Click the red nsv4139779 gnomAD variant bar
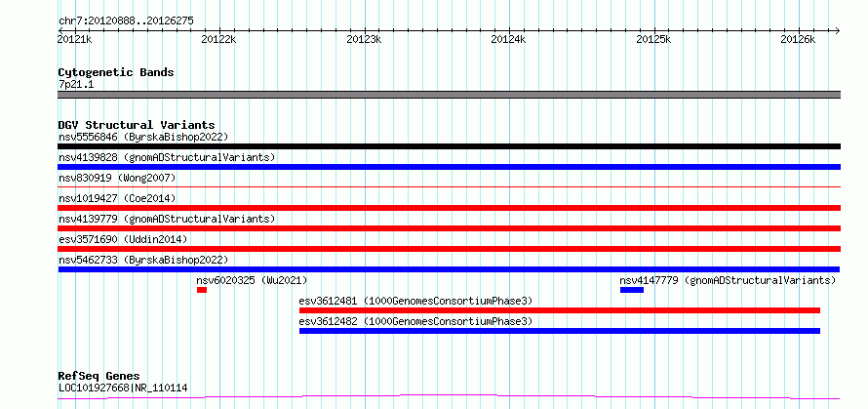This screenshot has height=409, width=868. pos(449,228)
